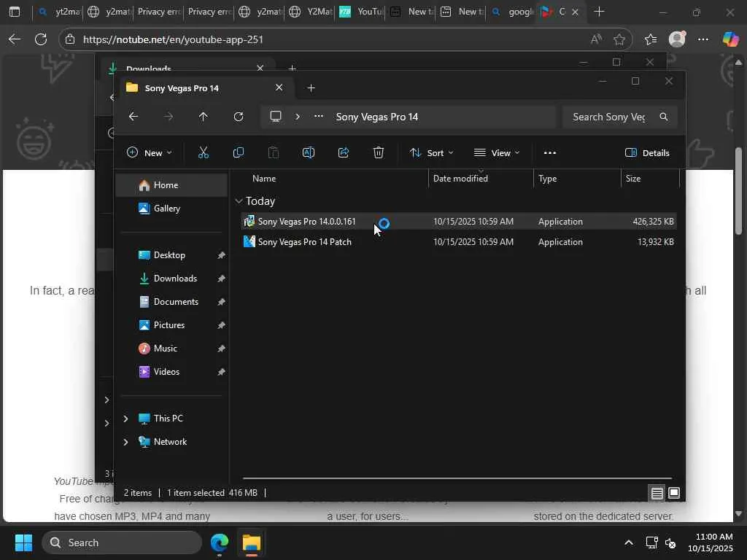This screenshot has height=560, width=747.
Task: Click the taskbar Search box
Action: point(122,542)
